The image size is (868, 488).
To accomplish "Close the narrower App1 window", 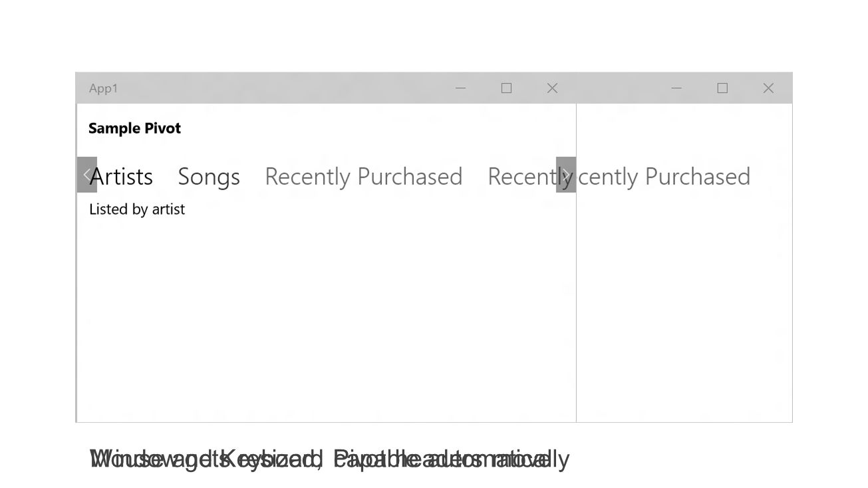I will [x=552, y=88].
